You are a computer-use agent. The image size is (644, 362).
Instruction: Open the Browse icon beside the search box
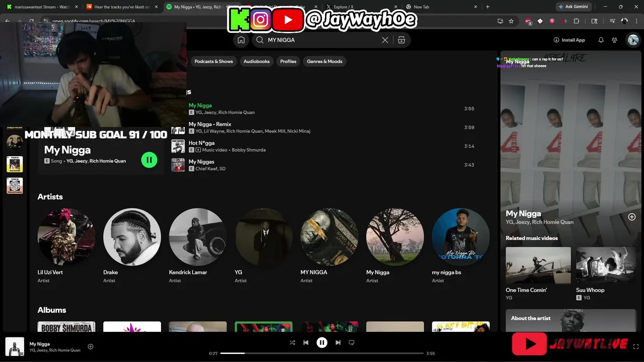(x=401, y=40)
